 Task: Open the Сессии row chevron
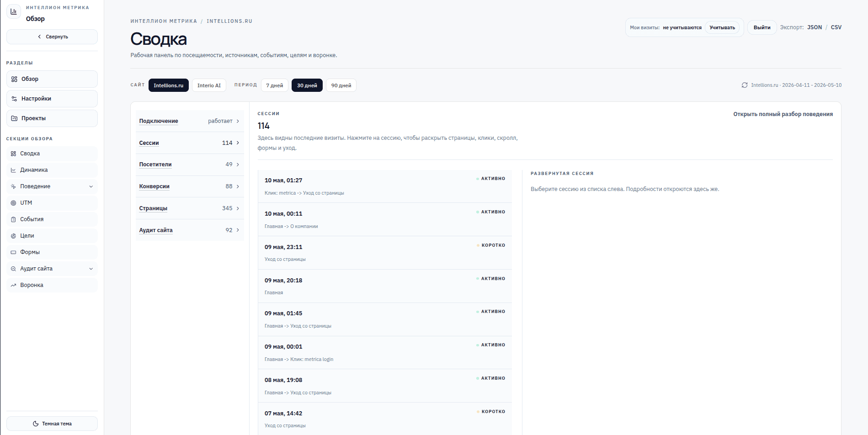click(x=238, y=143)
